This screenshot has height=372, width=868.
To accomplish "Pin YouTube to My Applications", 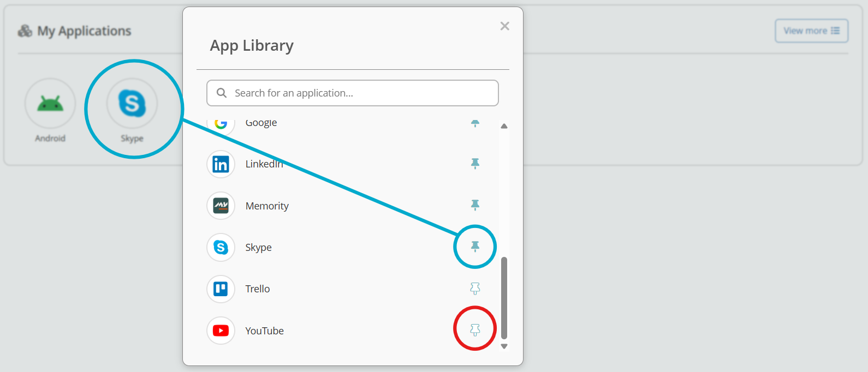I will click(x=475, y=330).
